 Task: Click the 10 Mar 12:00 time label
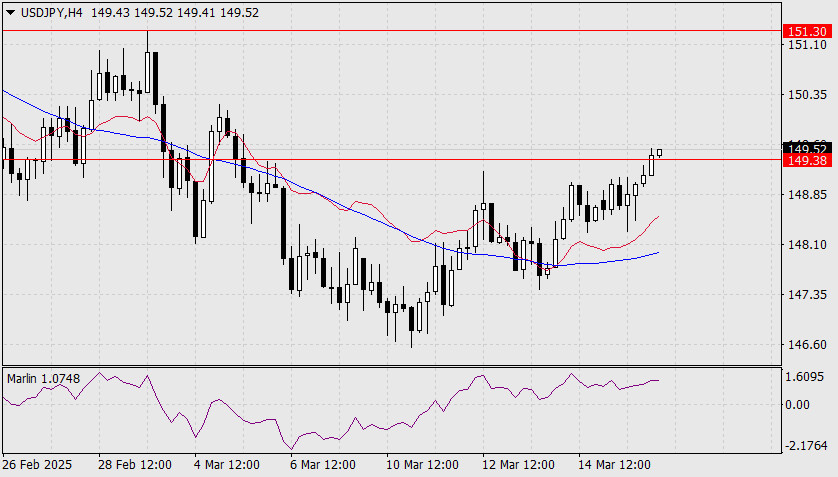422,465
